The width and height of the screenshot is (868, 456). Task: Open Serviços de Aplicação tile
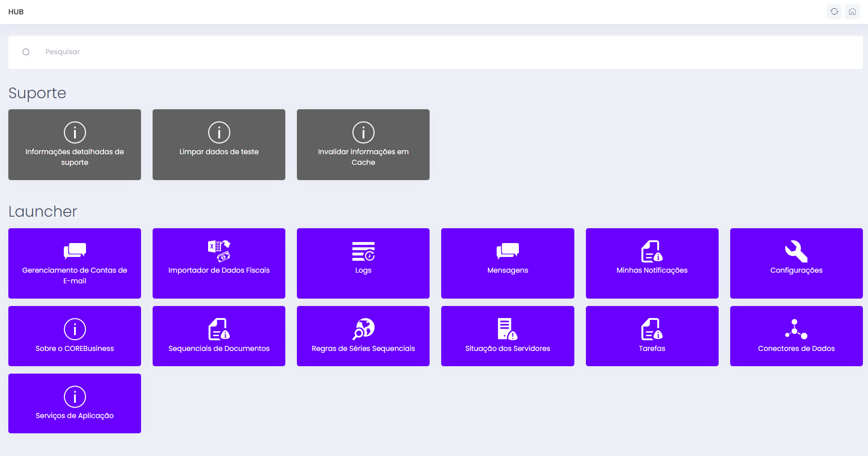click(74, 403)
